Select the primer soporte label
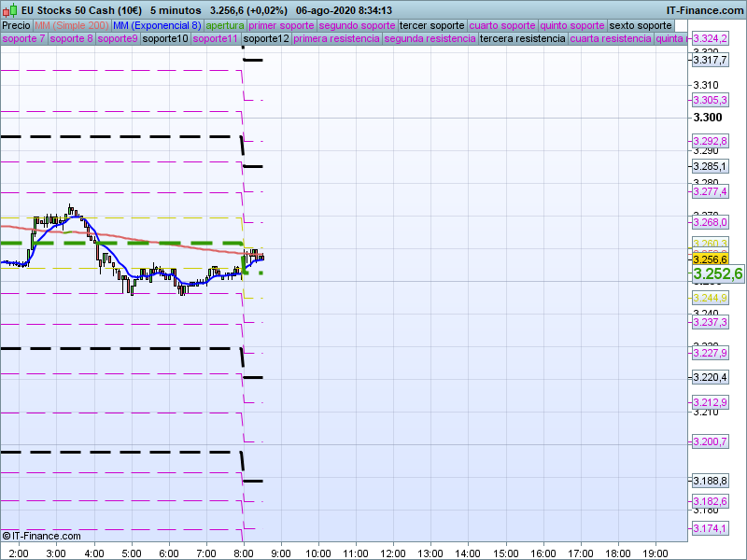The image size is (747, 560). tap(281, 25)
